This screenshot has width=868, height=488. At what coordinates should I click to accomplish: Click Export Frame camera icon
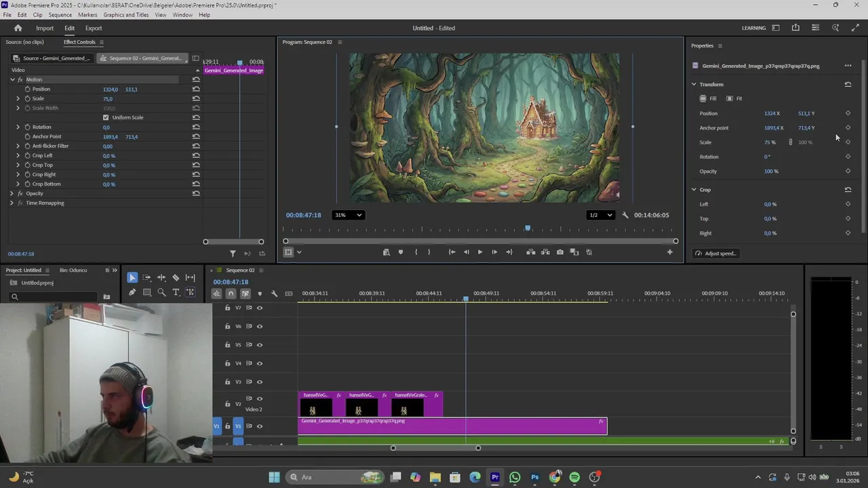pyautogui.click(x=559, y=252)
